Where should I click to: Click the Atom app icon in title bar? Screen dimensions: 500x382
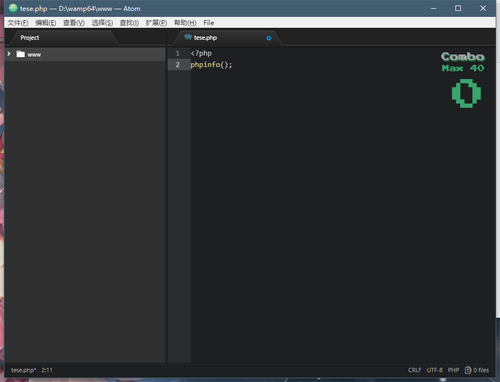(x=13, y=8)
